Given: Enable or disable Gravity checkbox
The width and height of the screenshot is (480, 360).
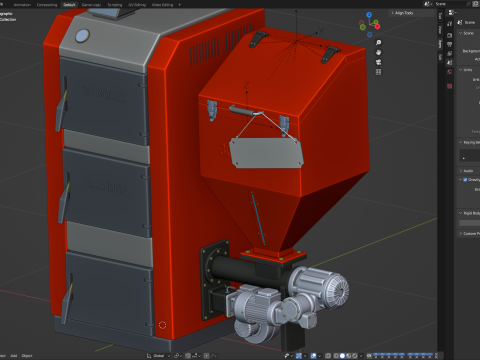Looking at the screenshot, I should [465, 179].
